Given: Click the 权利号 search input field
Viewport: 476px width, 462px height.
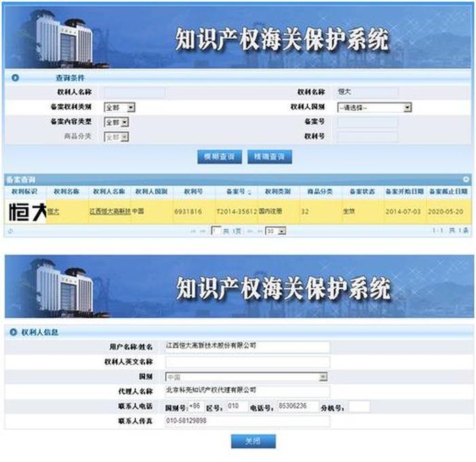Looking at the screenshot, I should 367,137.
